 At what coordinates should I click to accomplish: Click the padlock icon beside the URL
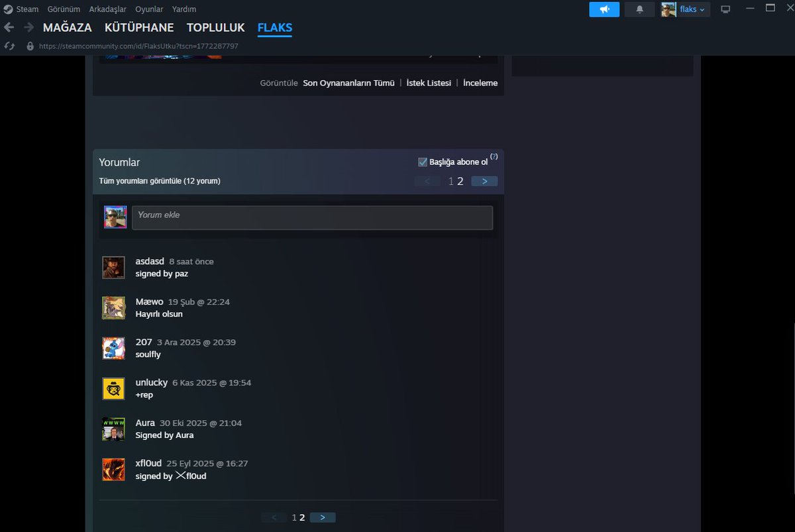pos(30,46)
